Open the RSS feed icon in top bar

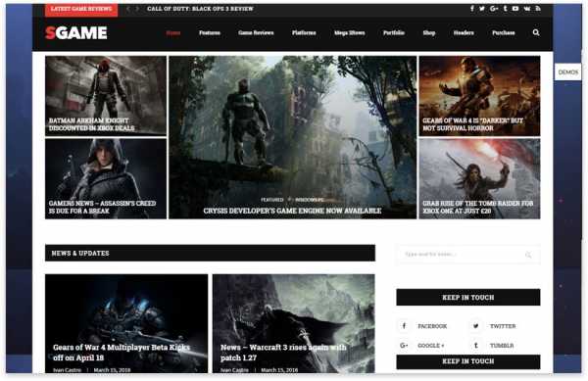coord(538,8)
